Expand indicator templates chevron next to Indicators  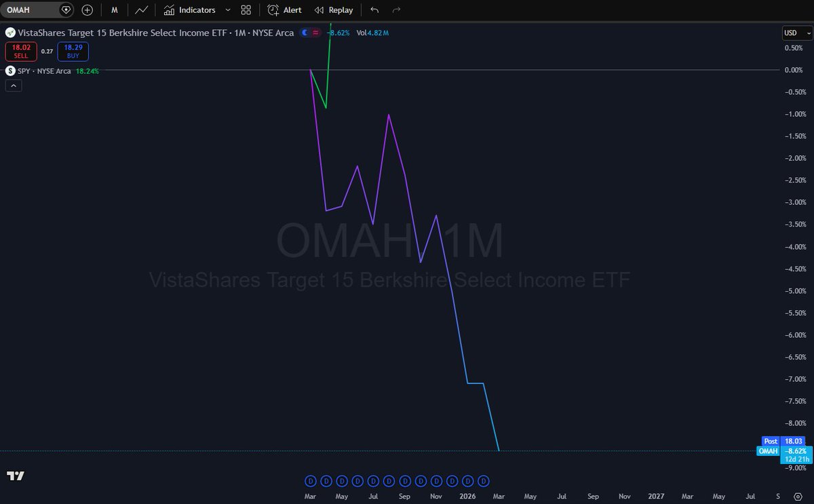click(227, 10)
